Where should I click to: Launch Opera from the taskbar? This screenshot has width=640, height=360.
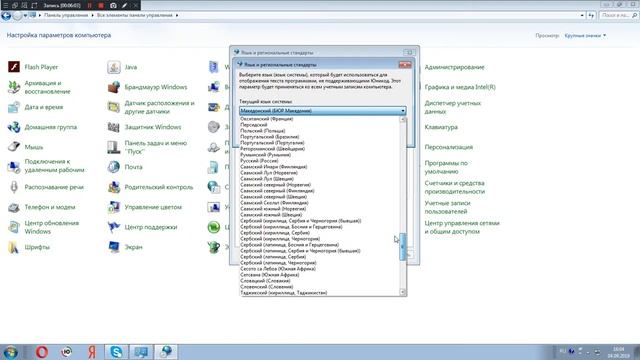pos(42,352)
